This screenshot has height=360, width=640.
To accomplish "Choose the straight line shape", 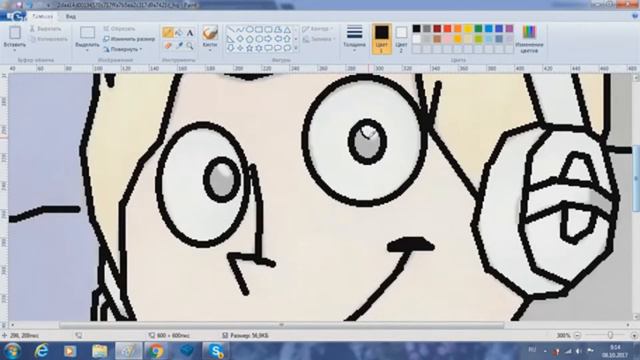I will point(231,30).
